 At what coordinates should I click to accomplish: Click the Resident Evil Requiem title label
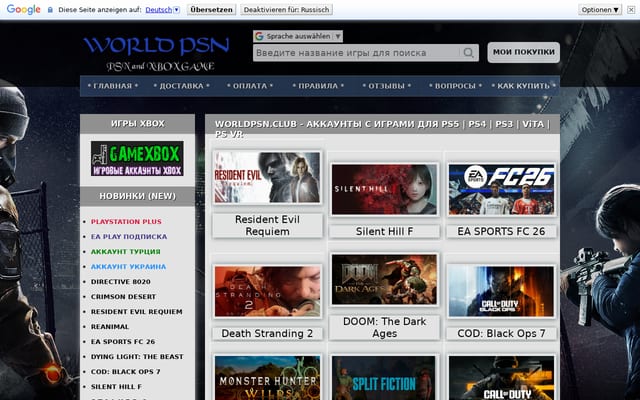tap(267, 225)
